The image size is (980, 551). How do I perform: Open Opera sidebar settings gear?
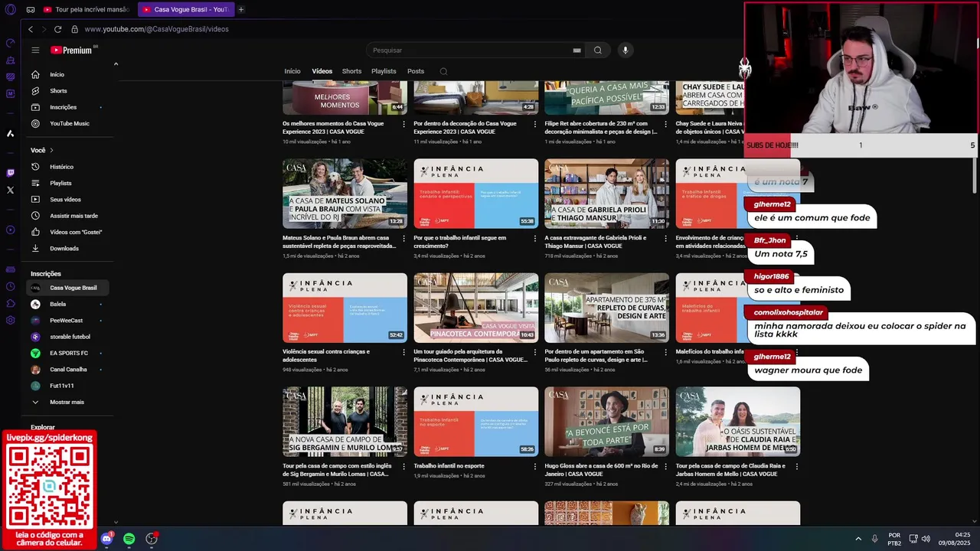pyautogui.click(x=10, y=320)
